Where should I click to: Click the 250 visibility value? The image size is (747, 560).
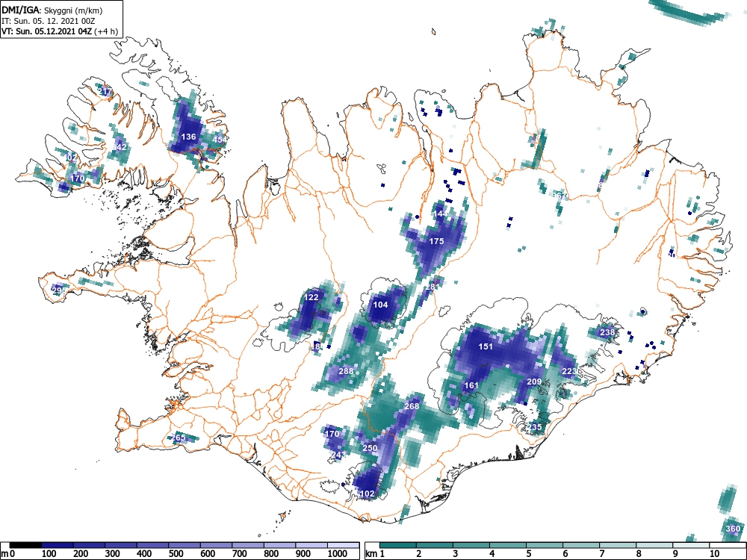click(371, 448)
